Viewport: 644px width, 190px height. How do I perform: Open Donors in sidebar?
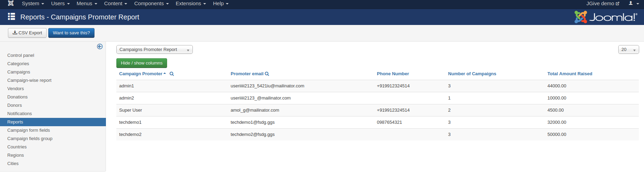(15, 105)
